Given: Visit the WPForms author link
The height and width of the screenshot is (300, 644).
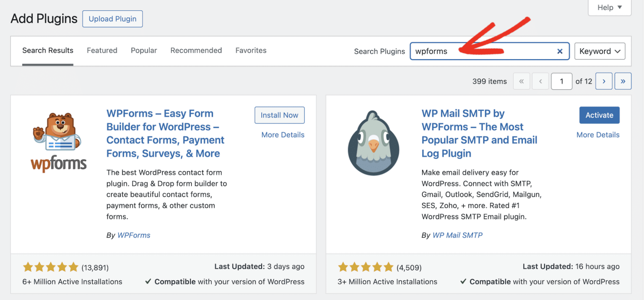Looking at the screenshot, I should (x=134, y=235).
